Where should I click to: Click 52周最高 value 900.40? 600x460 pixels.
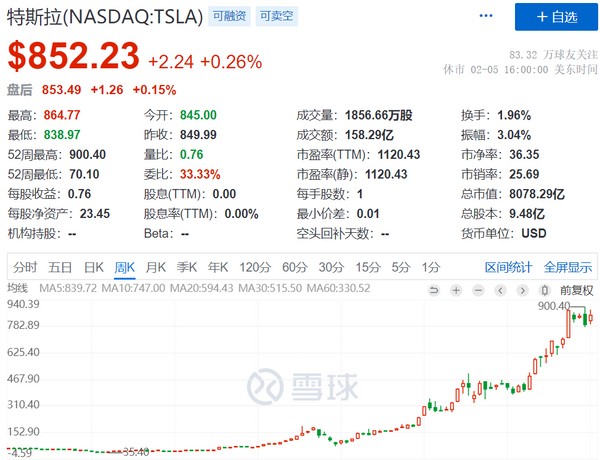click(88, 155)
